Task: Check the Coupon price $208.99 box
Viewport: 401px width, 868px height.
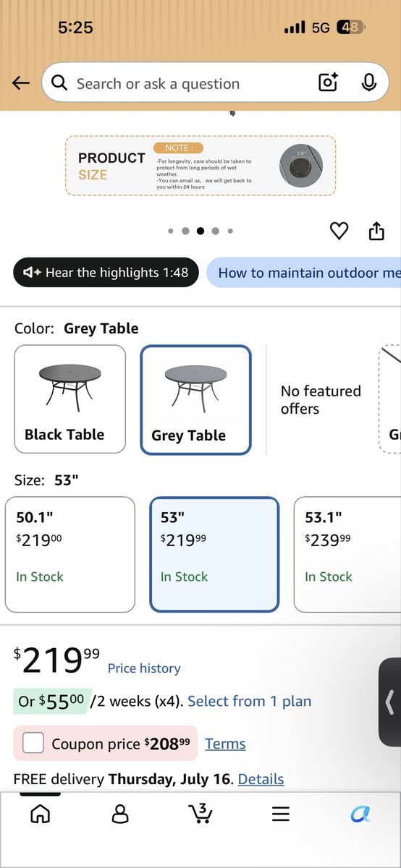Action: click(x=33, y=743)
